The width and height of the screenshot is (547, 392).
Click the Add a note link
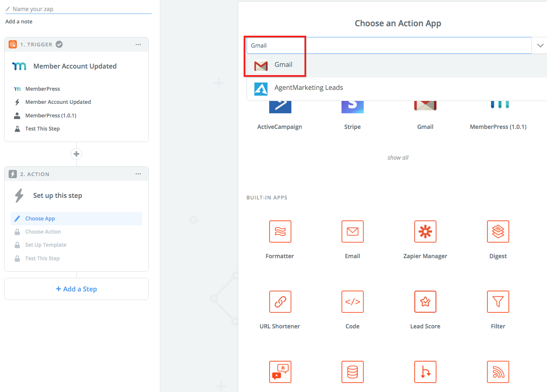[18, 21]
